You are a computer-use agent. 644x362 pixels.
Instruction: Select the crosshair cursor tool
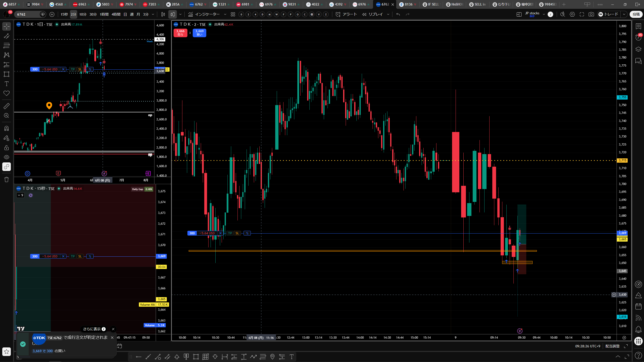pos(7,26)
